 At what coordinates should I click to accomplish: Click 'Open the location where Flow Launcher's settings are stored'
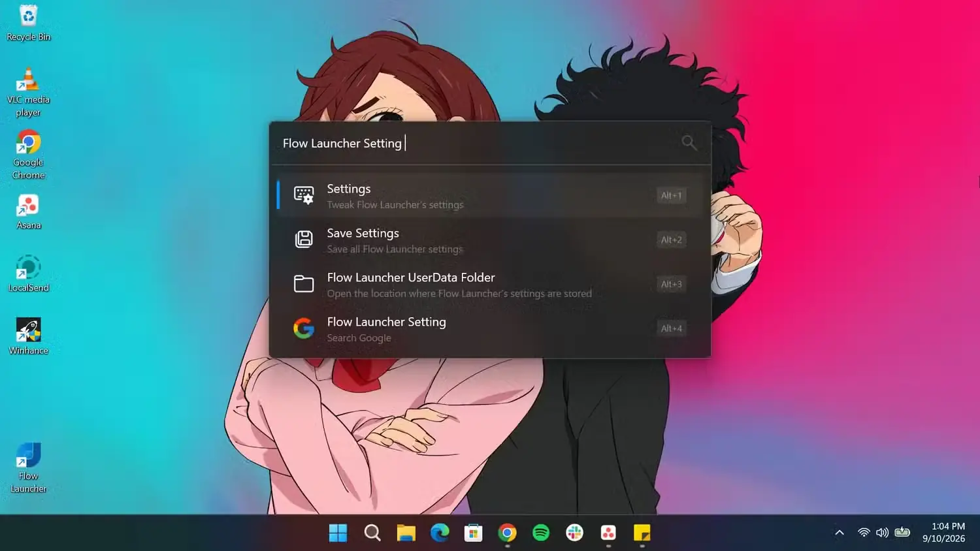point(459,294)
